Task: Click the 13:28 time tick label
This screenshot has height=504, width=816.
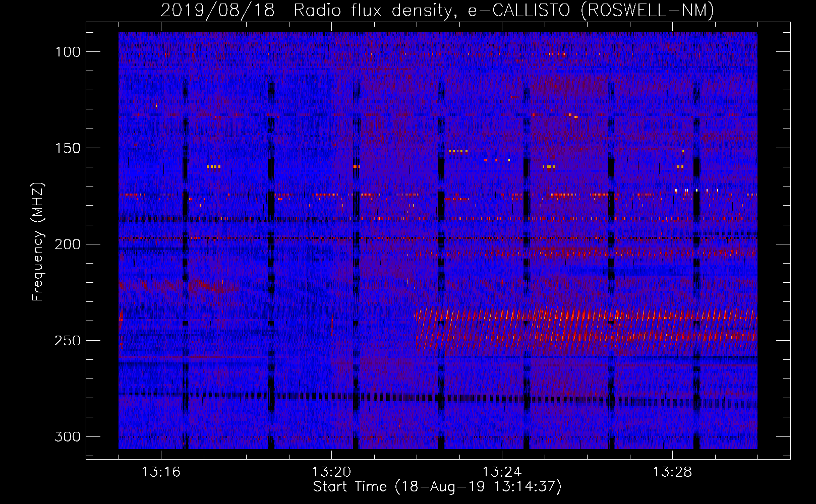Action: 672,472
